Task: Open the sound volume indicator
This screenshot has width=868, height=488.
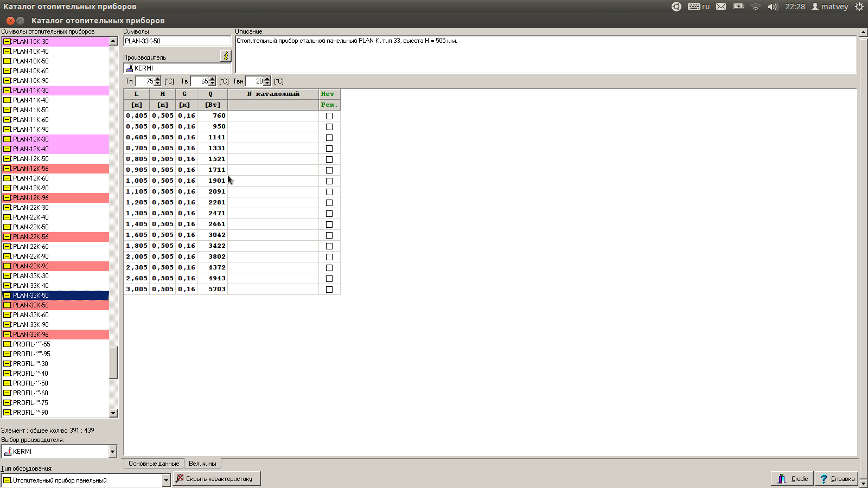Action: point(773,7)
